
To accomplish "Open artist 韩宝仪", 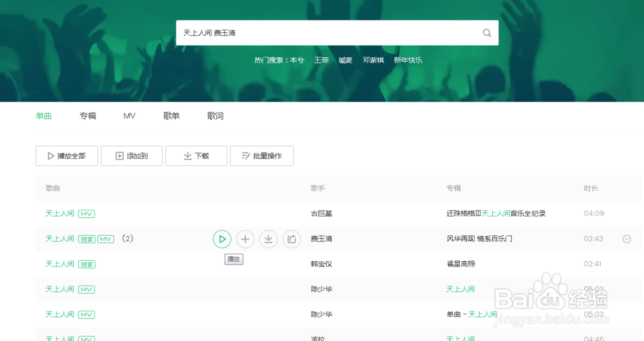I will [321, 264].
